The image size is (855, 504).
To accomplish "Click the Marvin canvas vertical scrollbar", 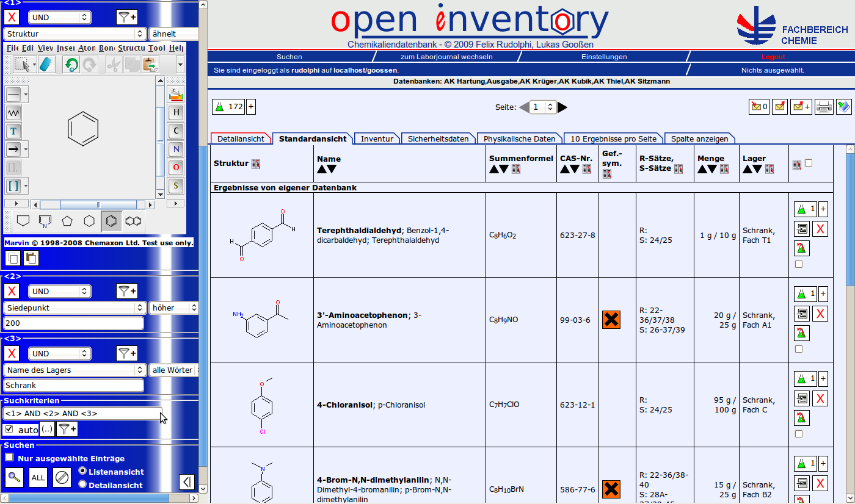I will tap(160, 137).
